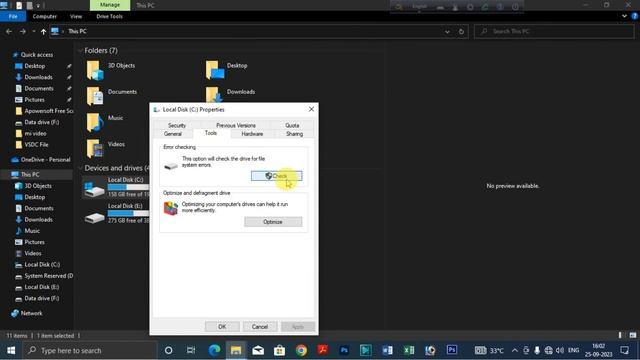640x360 pixels.
Task: Switch to the Previous Versions tab
Action: pyautogui.click(x=236, y=125)
